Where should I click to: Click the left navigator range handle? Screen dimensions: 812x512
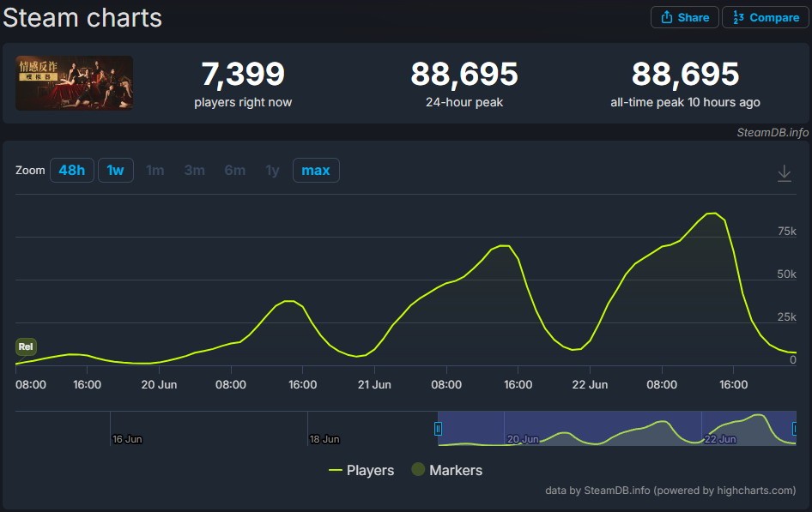[438, 428]
